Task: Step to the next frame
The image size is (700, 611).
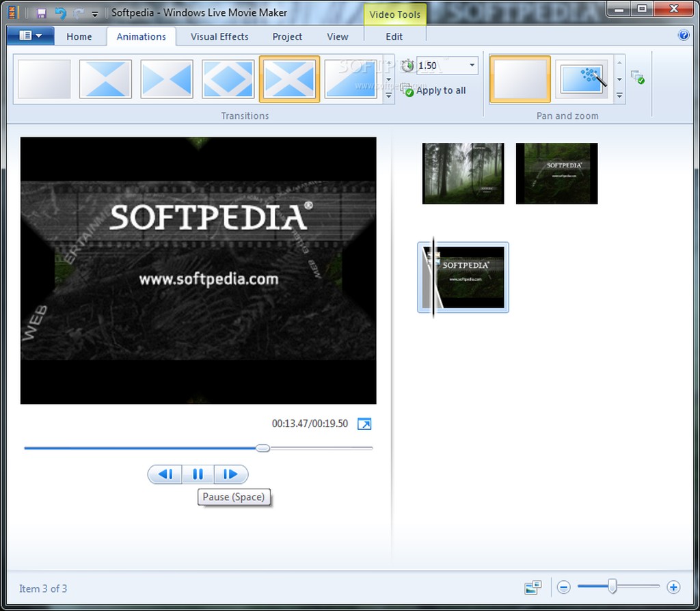Action: point(231,474)
